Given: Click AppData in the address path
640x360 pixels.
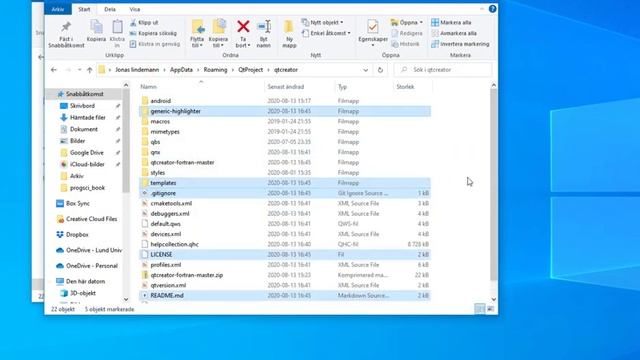Looking at the screenshot, I should pyautogui.click(x=181, y=70).
